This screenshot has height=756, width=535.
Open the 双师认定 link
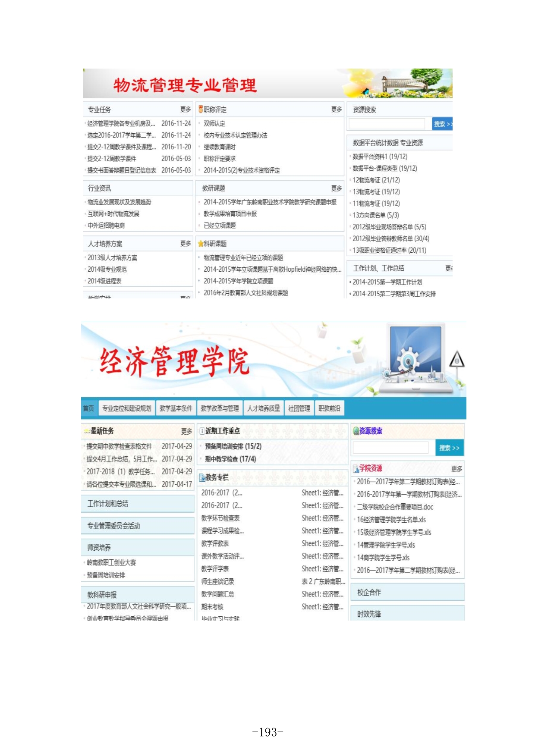[214, 123]
